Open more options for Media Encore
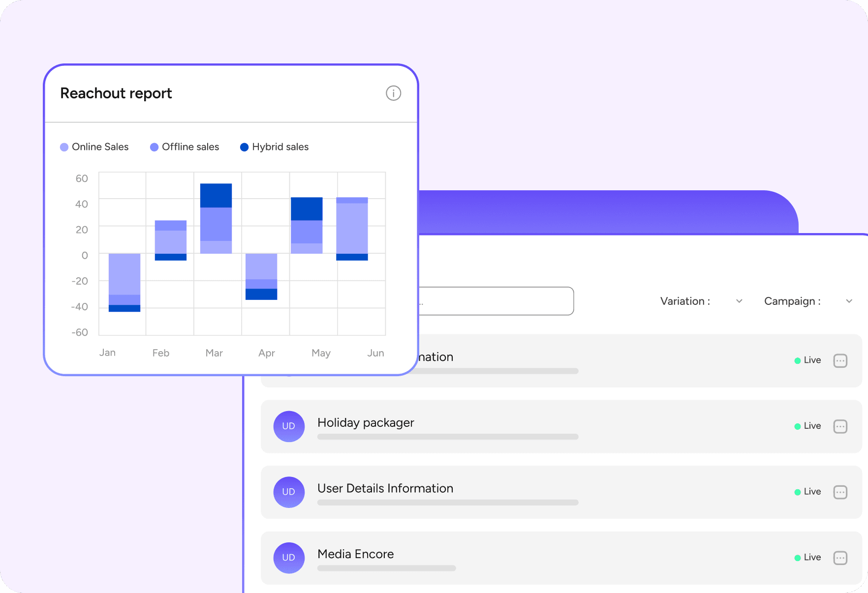This screenshot has height=593, width=868. [840, 558]
